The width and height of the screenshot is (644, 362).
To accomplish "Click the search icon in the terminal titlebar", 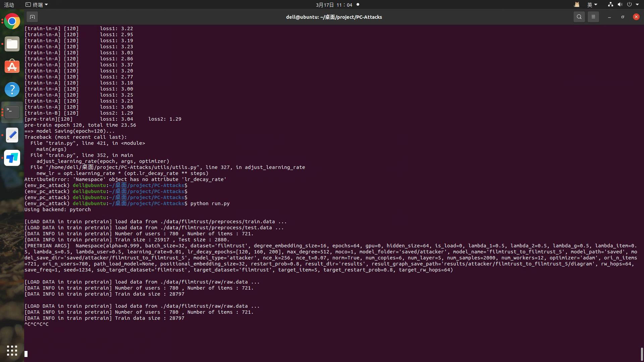I will click(x=579, y=17).
